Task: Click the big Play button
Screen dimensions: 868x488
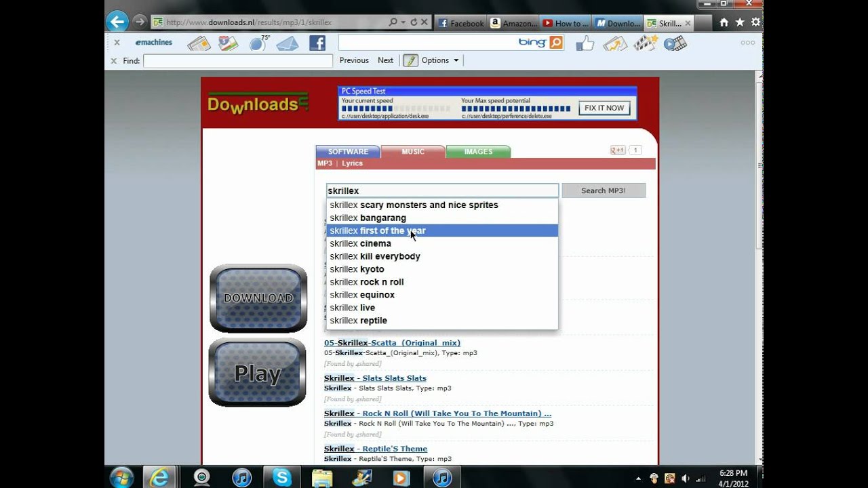Action: click(x=257, y=373)
